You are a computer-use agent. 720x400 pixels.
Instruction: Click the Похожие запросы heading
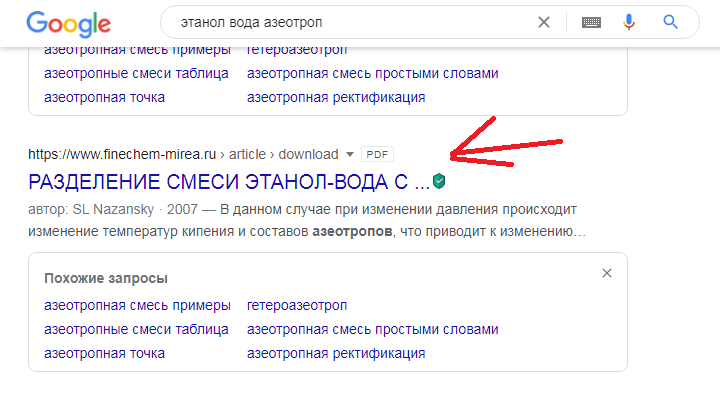[106, 278]
